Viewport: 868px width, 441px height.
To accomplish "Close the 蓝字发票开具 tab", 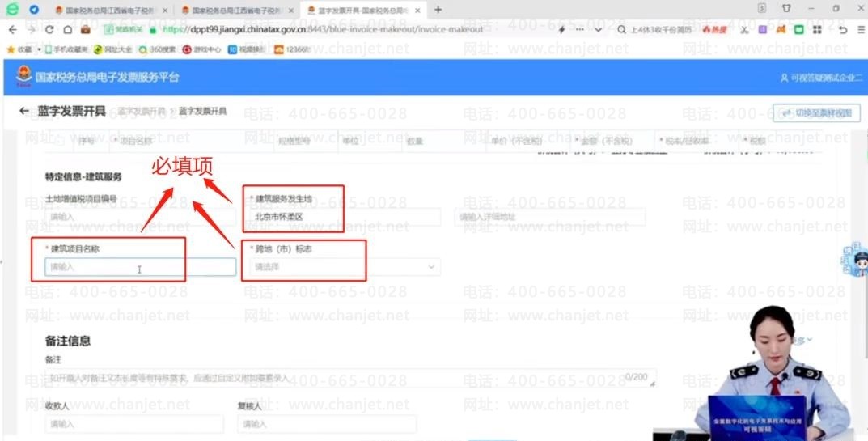I will tap(417, 10).
